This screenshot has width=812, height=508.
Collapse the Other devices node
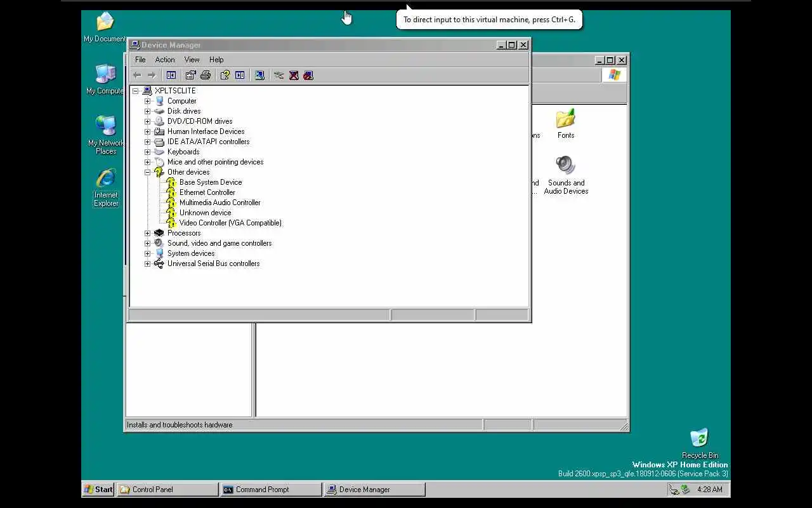point(147,172)
